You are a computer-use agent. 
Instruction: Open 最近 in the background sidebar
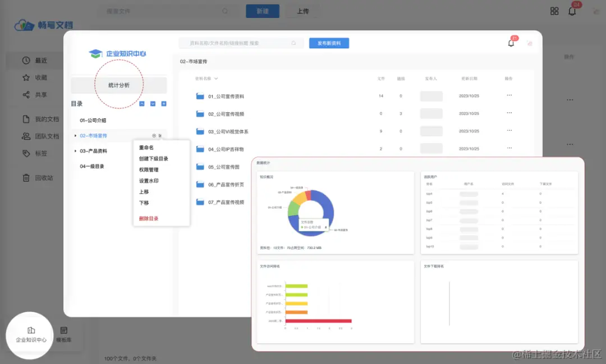click(x=35, y=60)
